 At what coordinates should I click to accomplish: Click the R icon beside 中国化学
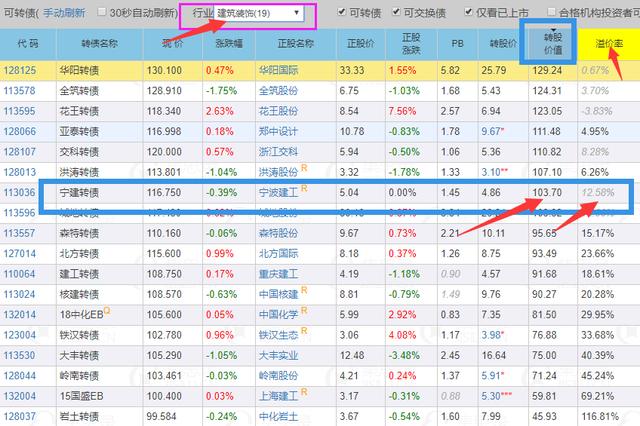pos(304,311)
